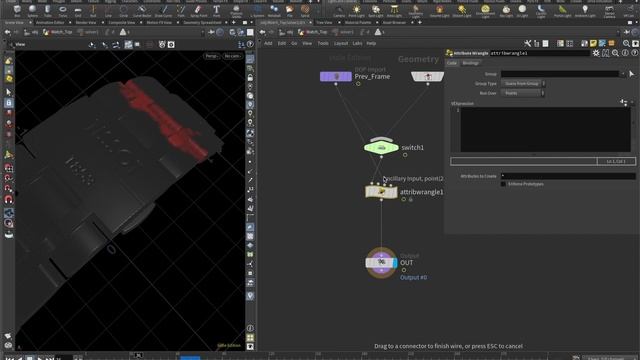Select the Font shelf tool
640x360 pixels.
[216, 11]
